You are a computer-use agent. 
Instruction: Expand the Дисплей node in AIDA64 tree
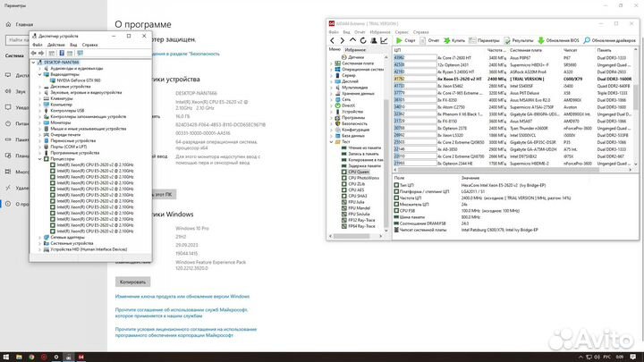click(332, 81)
